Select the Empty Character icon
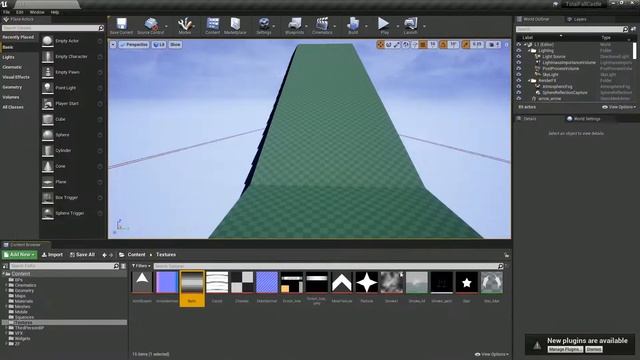 pyautogui.click(x=48, y=57)
